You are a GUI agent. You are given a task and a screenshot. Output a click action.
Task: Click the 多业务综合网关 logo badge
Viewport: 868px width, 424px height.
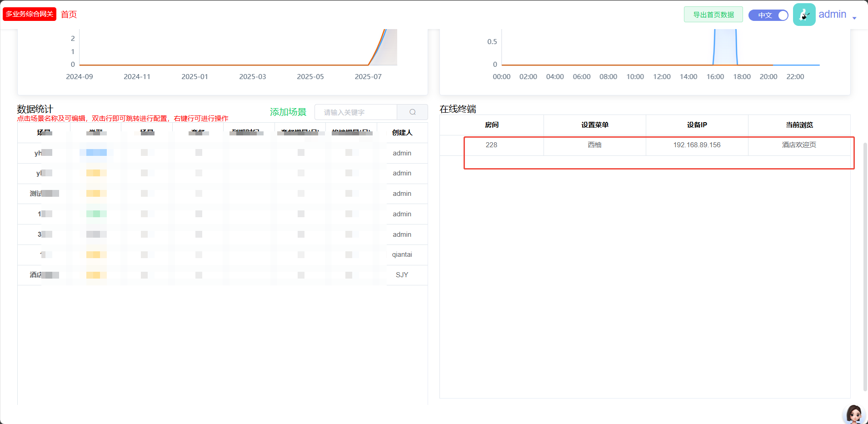pos(30,14)
